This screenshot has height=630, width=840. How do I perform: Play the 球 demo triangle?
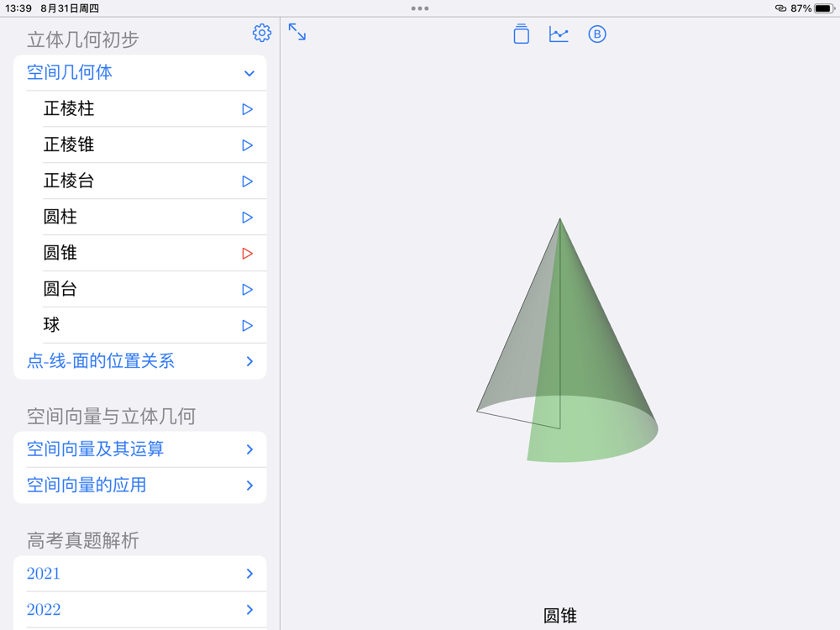click(247, 326)
